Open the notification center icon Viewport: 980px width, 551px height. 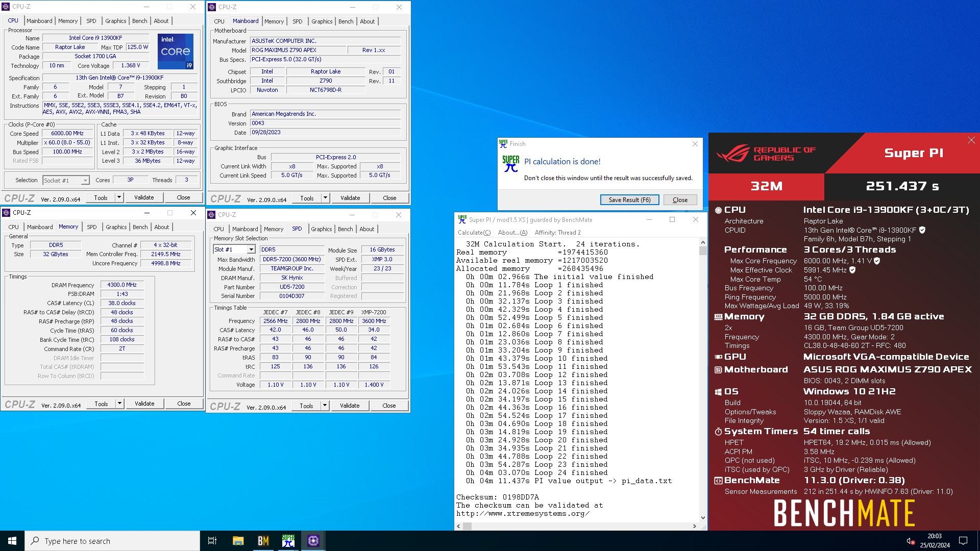(x=963, y=541)
